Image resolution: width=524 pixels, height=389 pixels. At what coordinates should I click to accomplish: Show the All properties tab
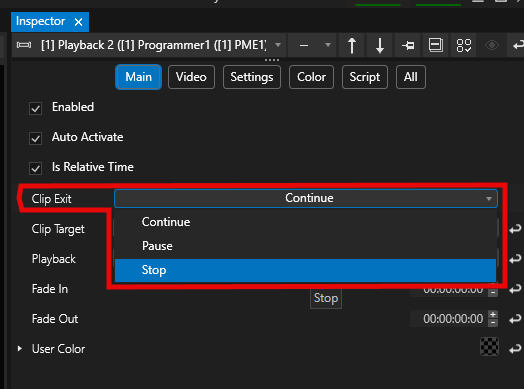coord(411,77)
